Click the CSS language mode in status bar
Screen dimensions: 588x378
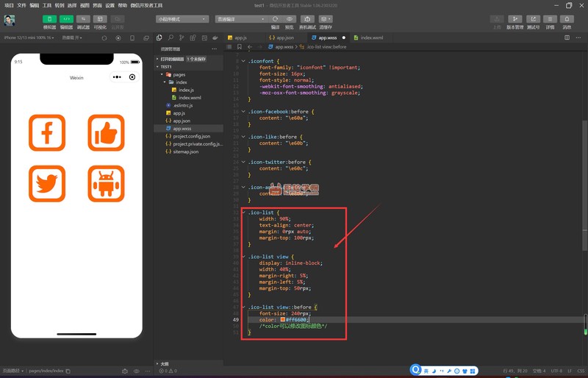click(x=580, y=371)
